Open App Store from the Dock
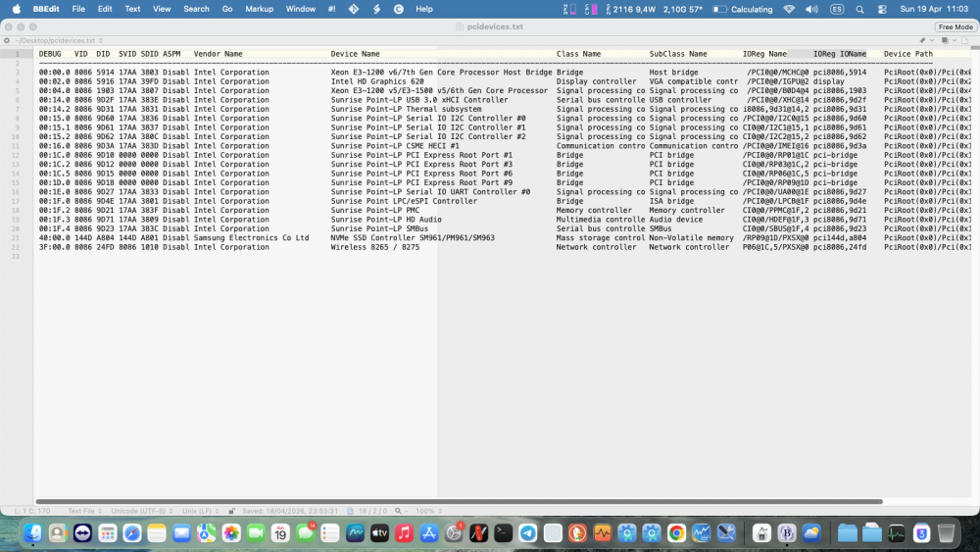Viewport: 980px width, 552px height. (429, 533)
